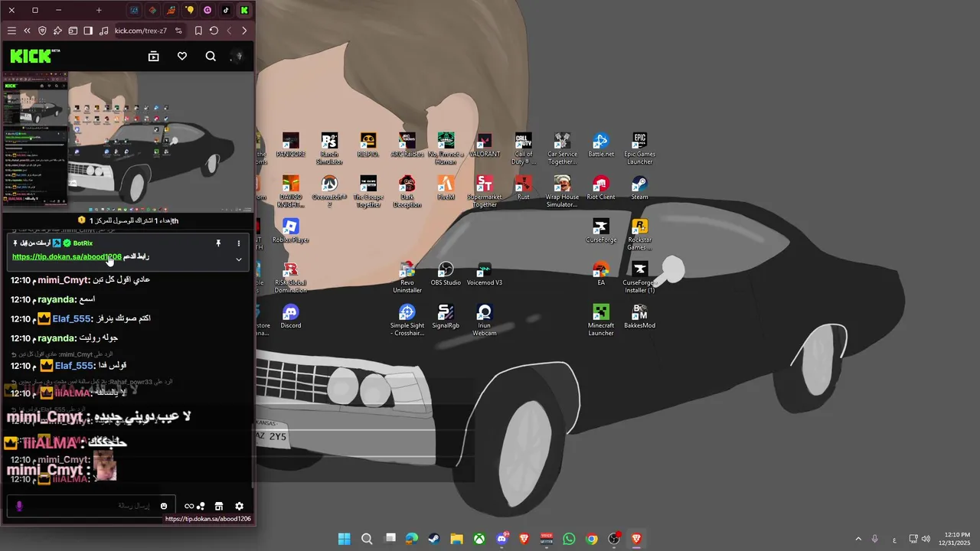
Task: Show hidden tray icons chevron
Action: [x=858, y=539]
